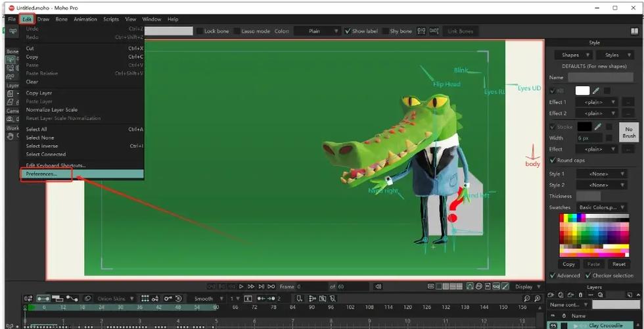Toggle the onion skin icon
Screen dimensions: 644x329
point(87,299)
